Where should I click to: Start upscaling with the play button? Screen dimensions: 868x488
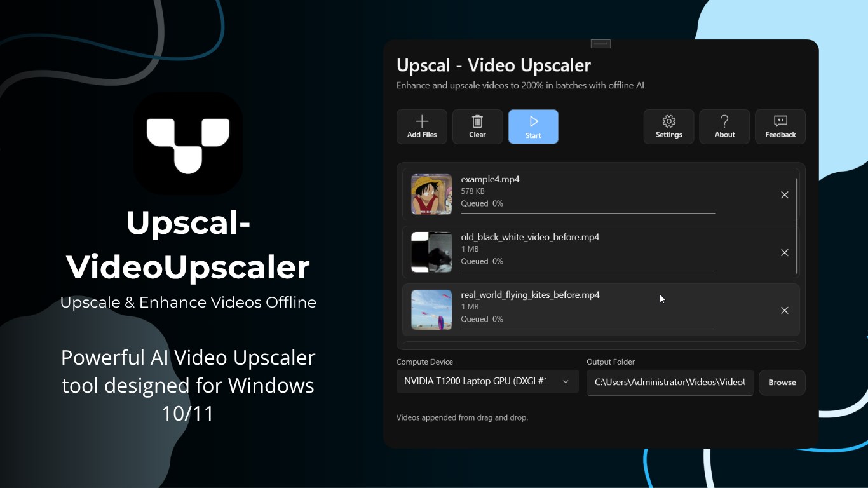[x=533, y=126]
